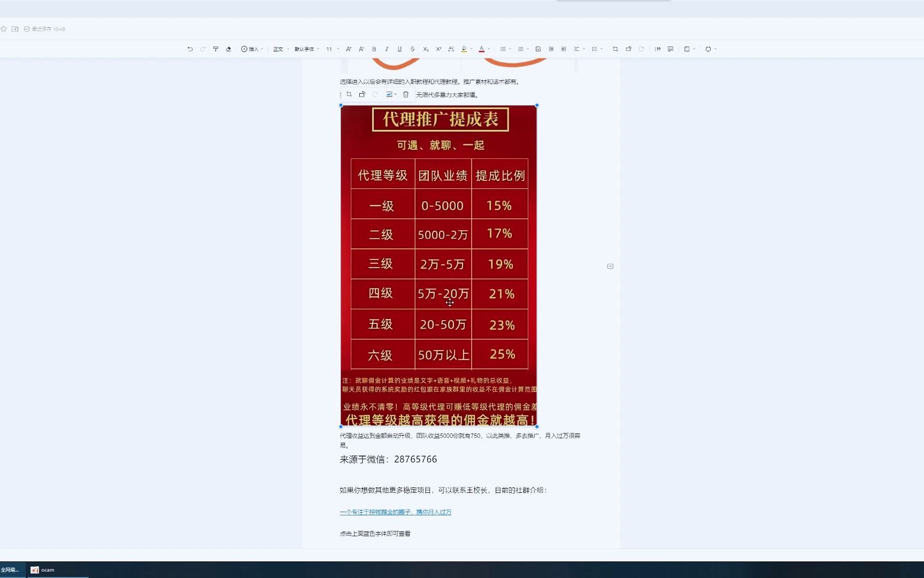
Task: Increase font size with A+ icon
Action: (349, 49)
